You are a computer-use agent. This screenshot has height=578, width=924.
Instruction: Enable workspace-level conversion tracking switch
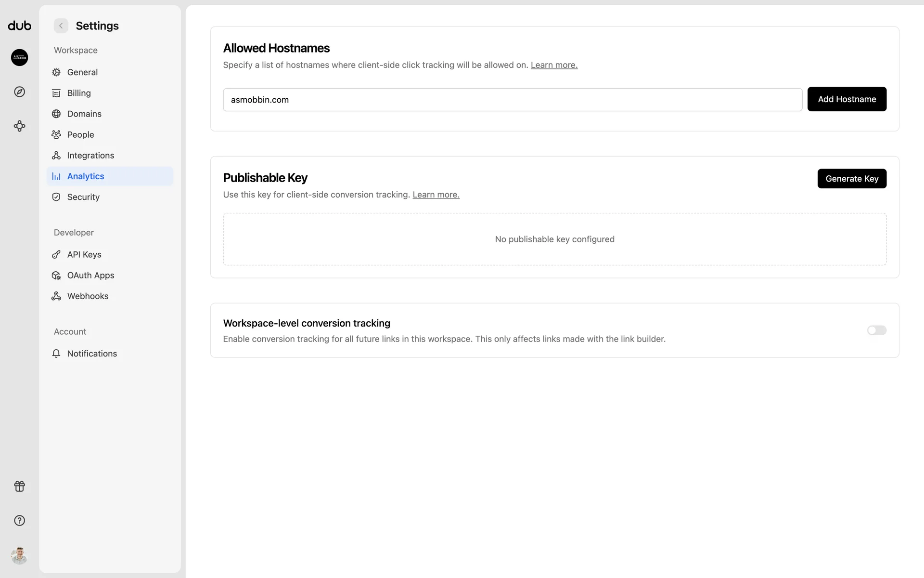876,330
